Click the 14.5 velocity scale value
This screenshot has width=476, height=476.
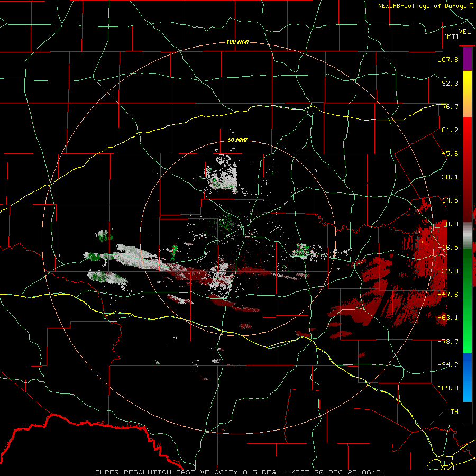point(450,200)
